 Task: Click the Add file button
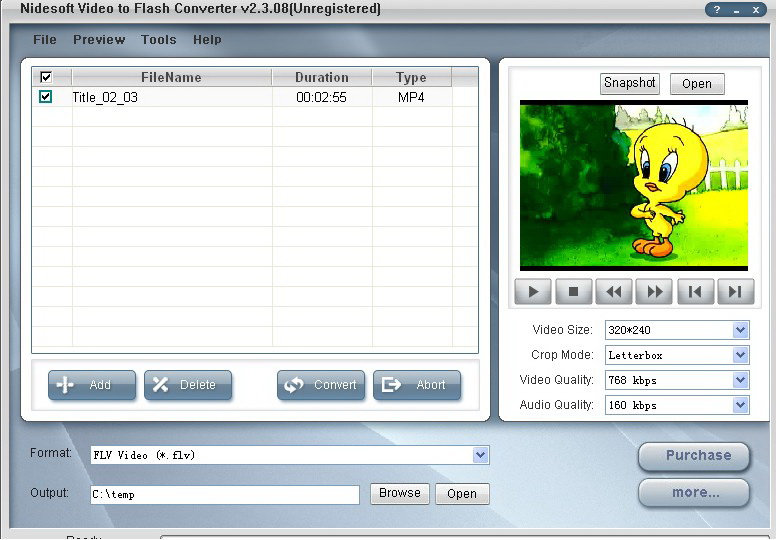[92, 385]
